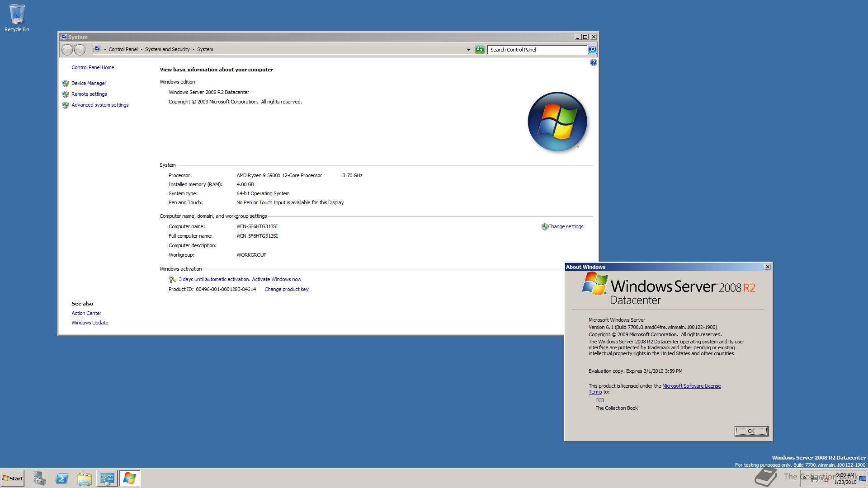Click the '64-bit Operating System' value
The width and height of the screenshot is (868, 488).
click(x=263, y=193)
